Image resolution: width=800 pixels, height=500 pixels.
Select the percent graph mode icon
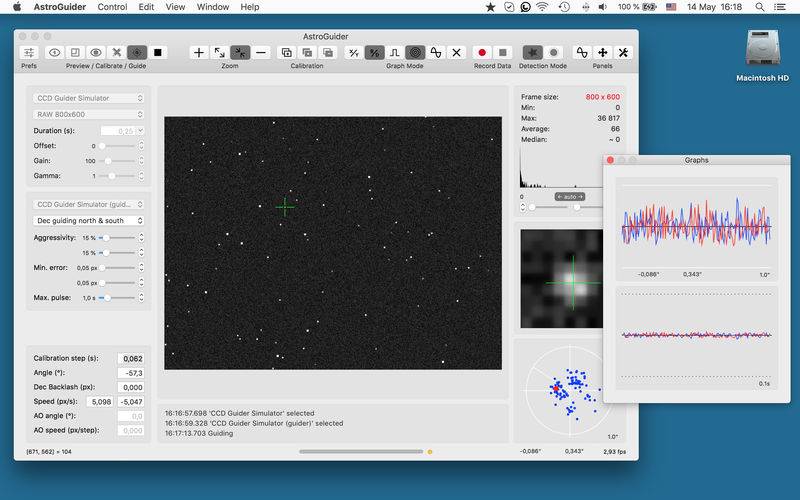pyautogui.click(x=374, y=53)
